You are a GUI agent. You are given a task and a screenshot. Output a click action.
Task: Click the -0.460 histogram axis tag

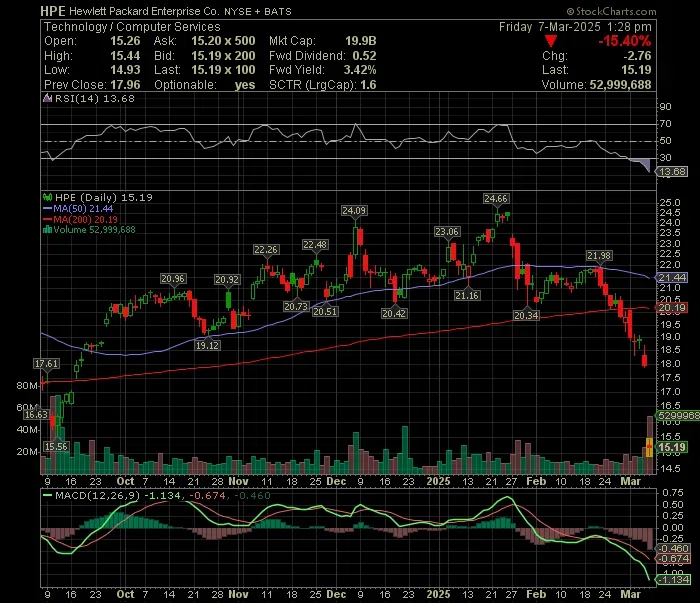tap(673, 549)
